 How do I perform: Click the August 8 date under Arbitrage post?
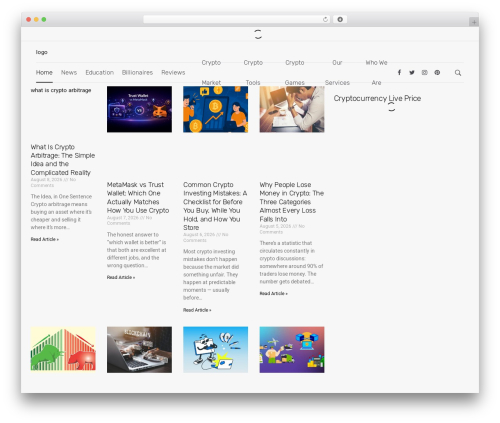pos(46,179)
